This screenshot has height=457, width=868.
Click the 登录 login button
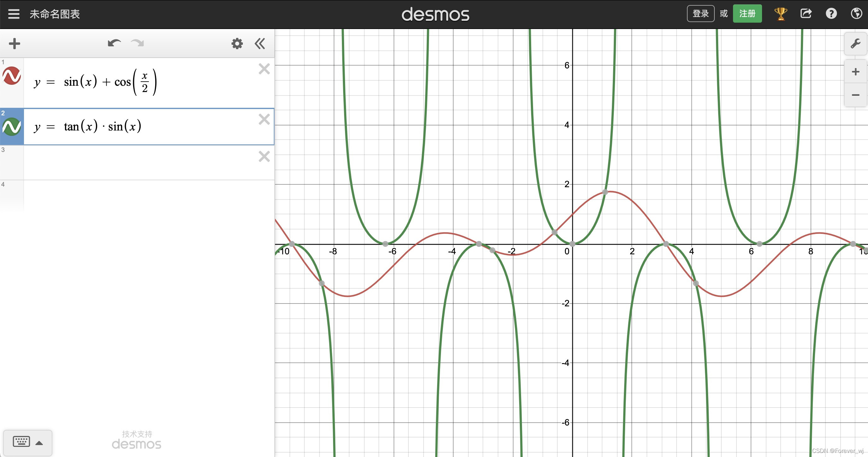point(701,14)
